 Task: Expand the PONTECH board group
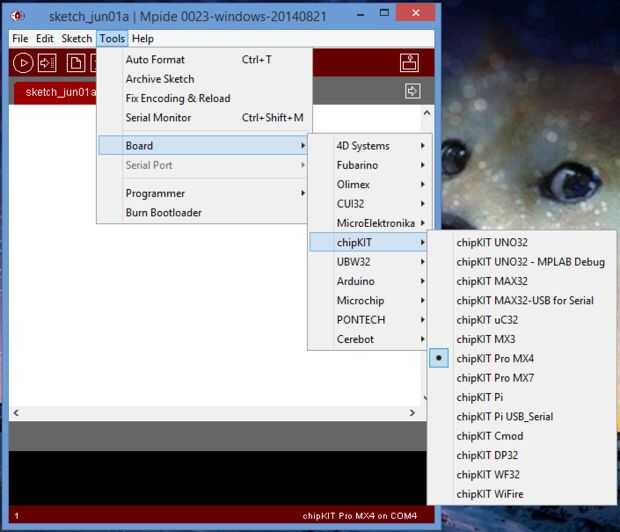coord(369,320)
